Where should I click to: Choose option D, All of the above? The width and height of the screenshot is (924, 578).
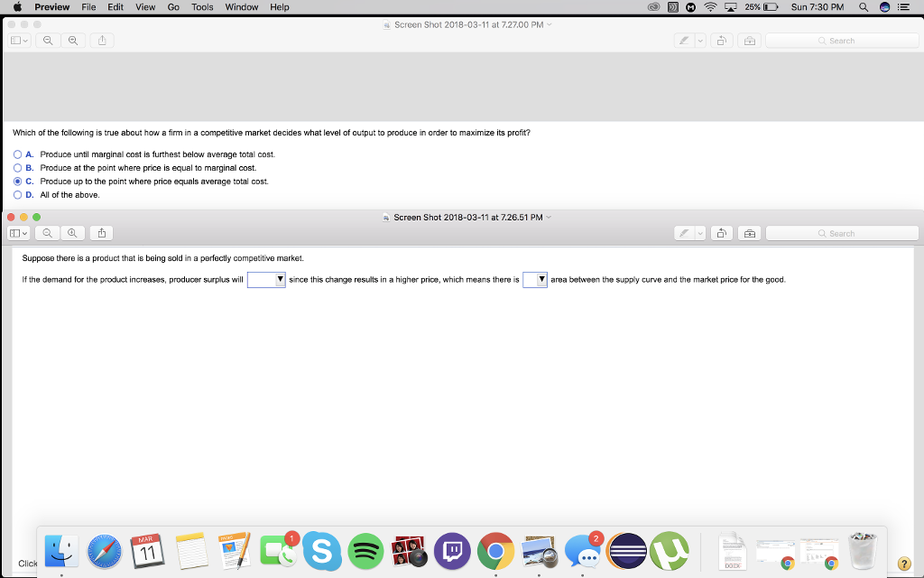point(16,195)
